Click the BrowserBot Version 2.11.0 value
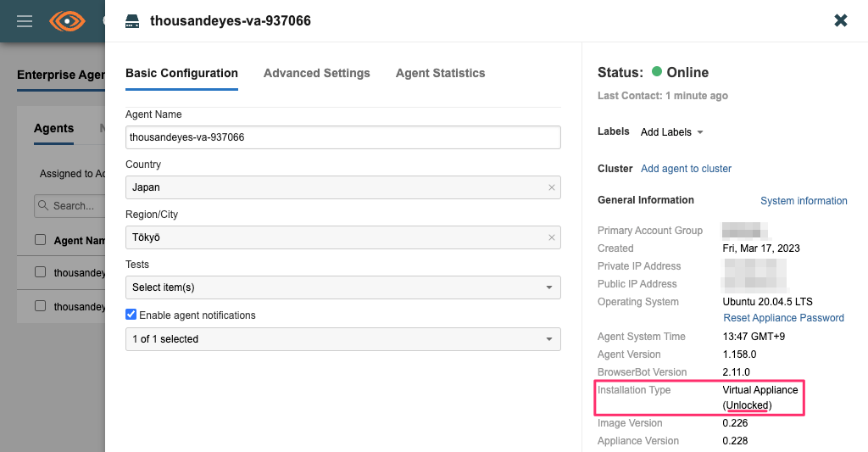This screenshot has height=452, width=868. coord(737,372)
